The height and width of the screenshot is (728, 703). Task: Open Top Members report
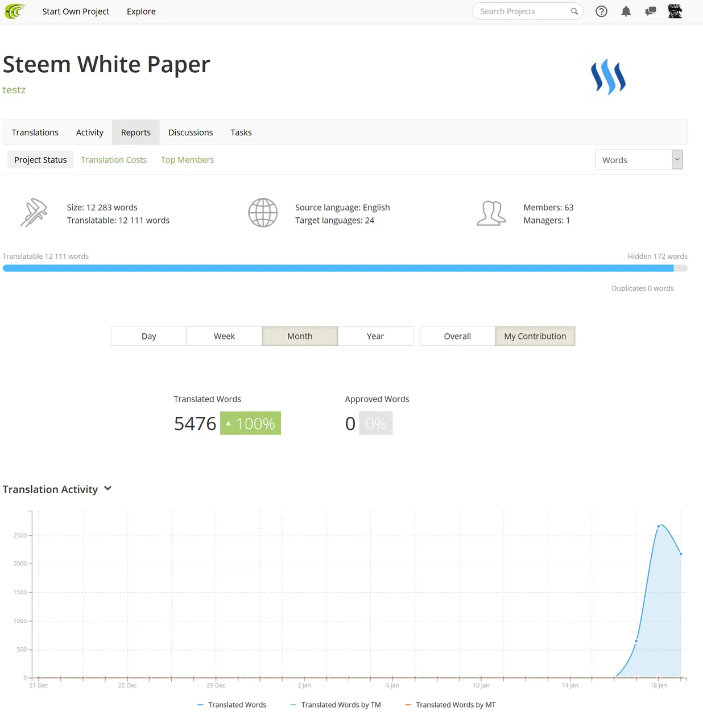click(x=187, y=160)
